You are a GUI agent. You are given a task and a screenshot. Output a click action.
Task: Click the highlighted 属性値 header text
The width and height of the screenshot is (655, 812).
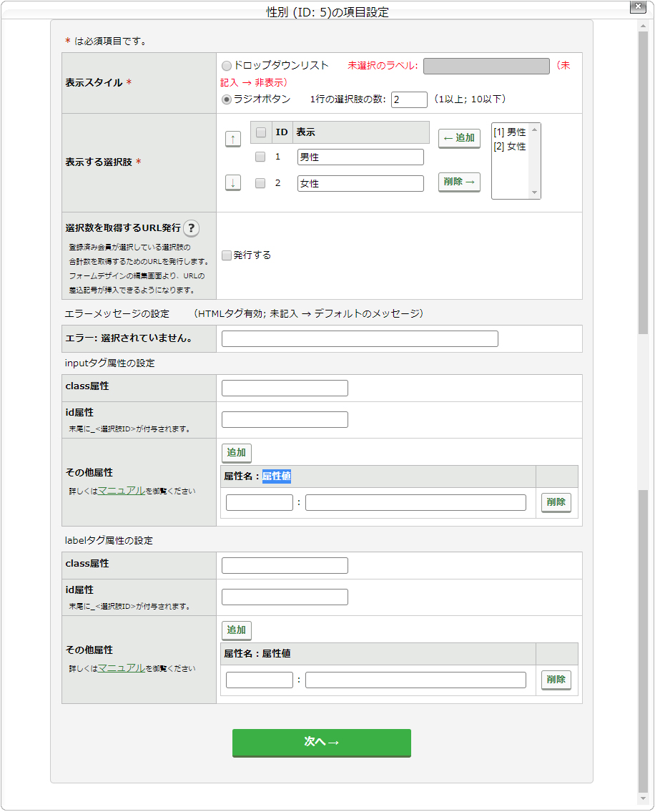(x=277, y=476)
